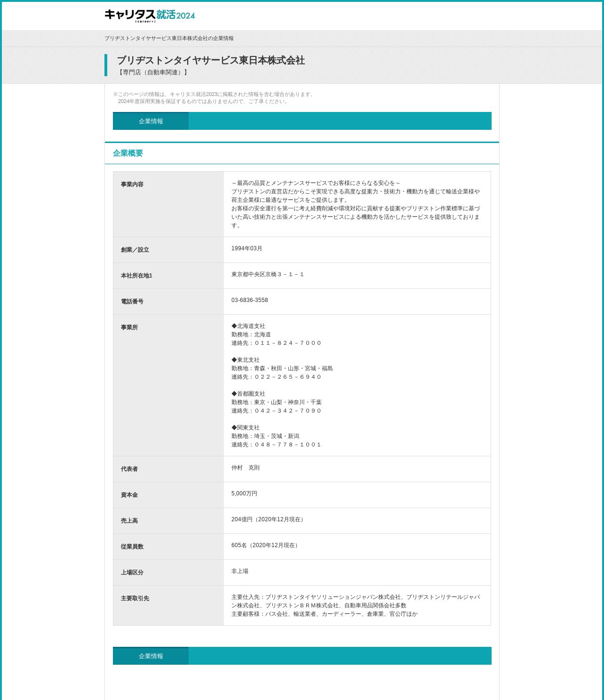604x700 pixels.
Task: Click the ◆首都圏支社 entry
Action: click(248, 394)
